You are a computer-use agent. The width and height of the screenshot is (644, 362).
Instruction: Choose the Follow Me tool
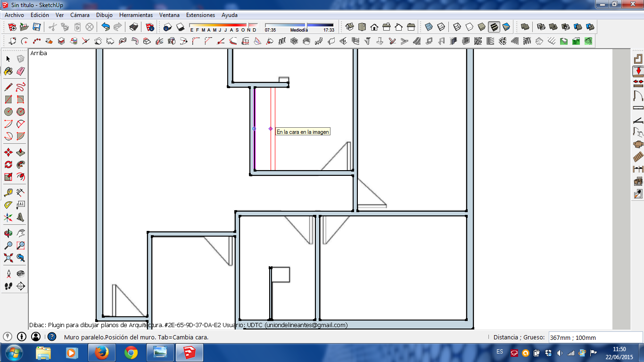[x=20, y=165]
